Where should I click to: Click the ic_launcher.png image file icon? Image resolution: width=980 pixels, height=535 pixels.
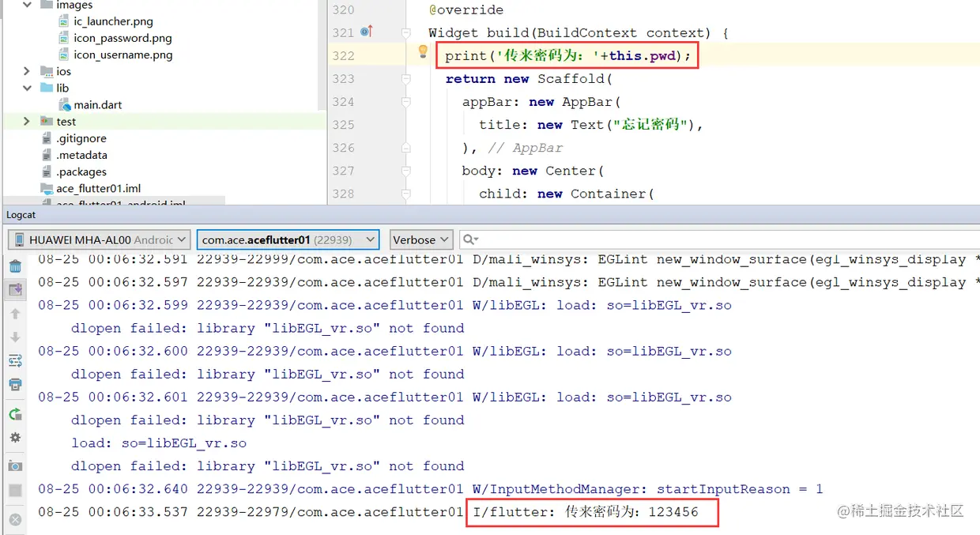click(65, 21)
